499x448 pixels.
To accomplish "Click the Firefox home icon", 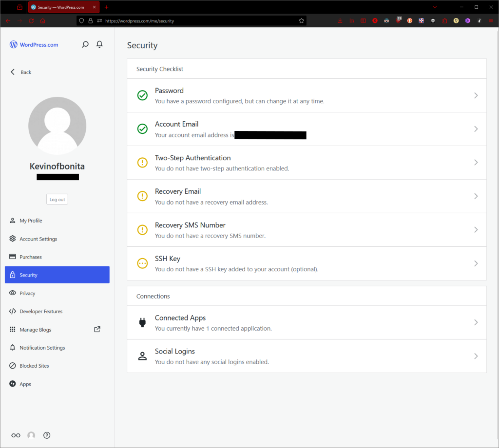I will coord(43,21).
